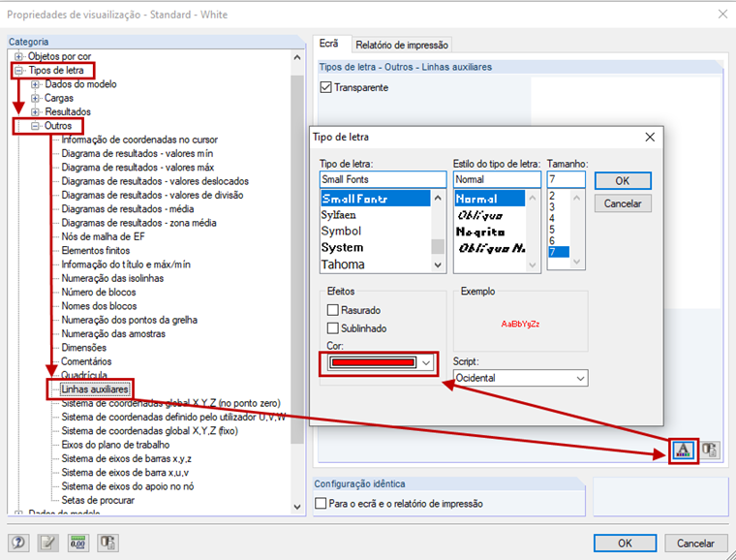Open the decimal places 0.00 icon

tap(77, 544)
